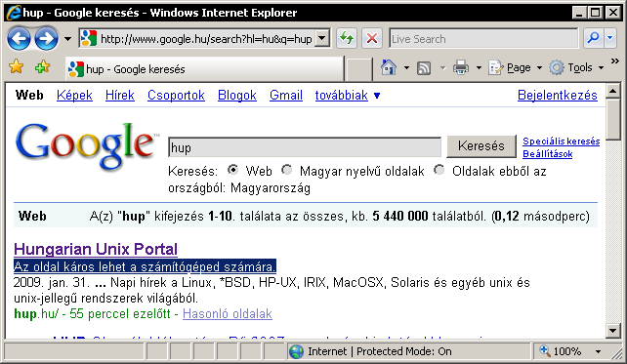Open the Beállítások link

548,154
